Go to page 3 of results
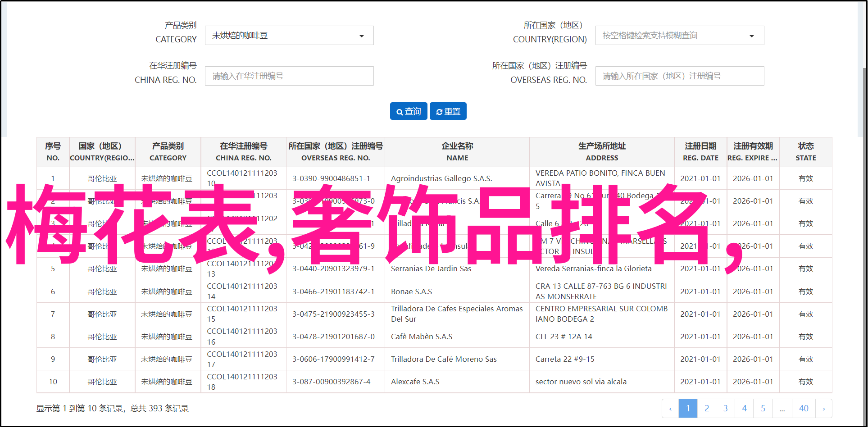Screen dimensions: 868x428 click(725, 409)
